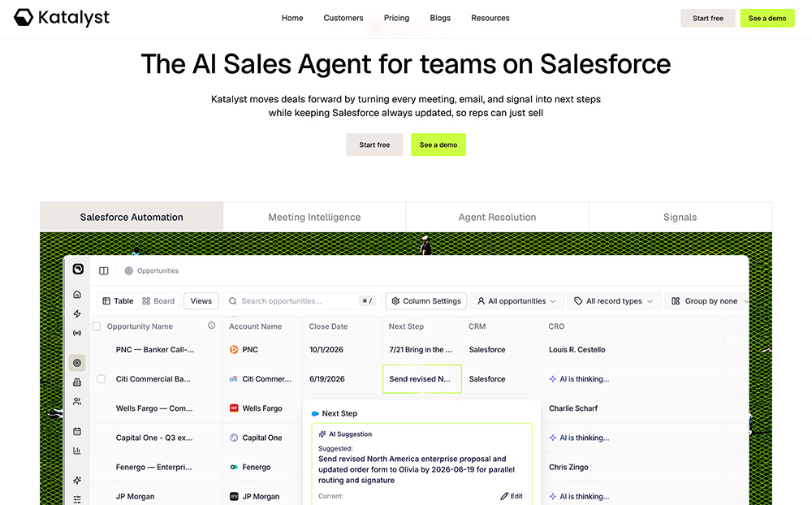Click the accounts building sidebar icon
812x505 pixels.
pyautogui.click(x=77, y=382)
